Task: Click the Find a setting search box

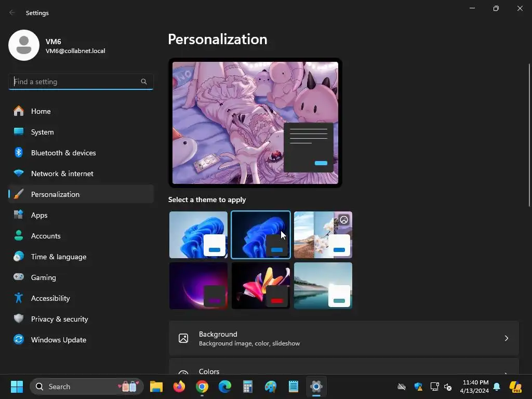Action: tap(81, 82)
